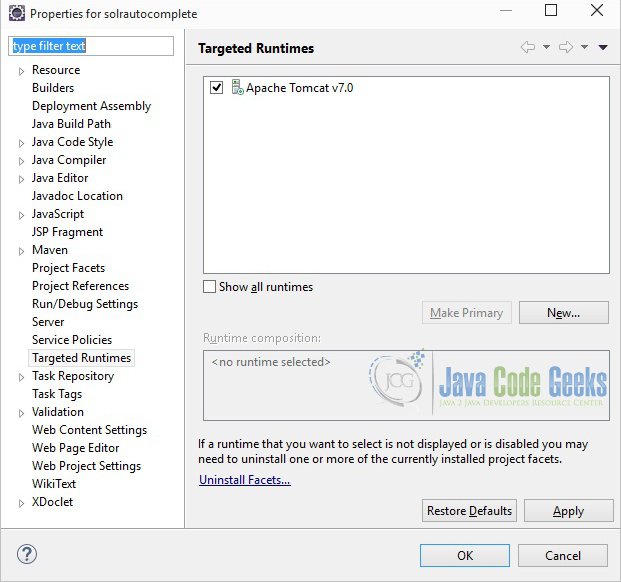Screen dimensions: 621x582
Task: Click the Make Primary button
Action: (467, 313)
